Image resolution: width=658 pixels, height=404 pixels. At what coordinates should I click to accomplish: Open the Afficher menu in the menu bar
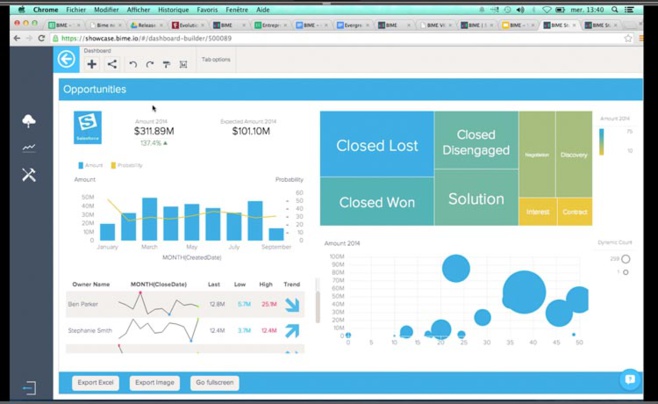[138, 9]
